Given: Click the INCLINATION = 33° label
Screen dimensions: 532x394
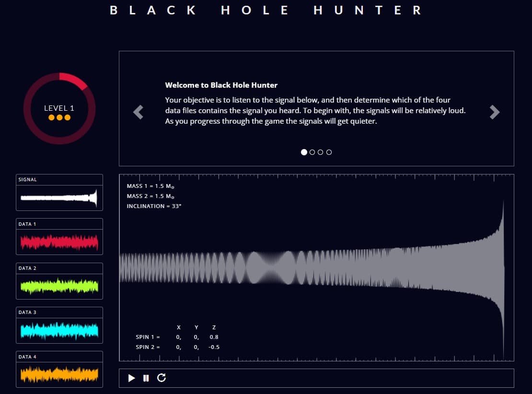Looking at the screenshot, I should 154,206.
